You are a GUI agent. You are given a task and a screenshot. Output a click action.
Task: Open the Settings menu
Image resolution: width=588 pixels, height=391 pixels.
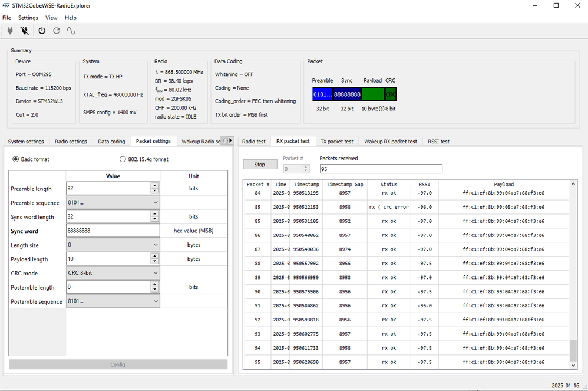pos(28,18)
